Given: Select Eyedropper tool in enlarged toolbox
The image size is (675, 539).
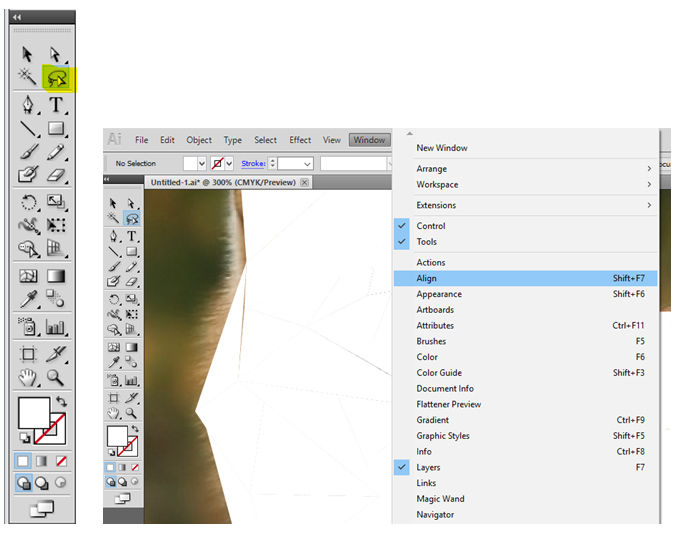Looking at the screenshot, I should point(28,299).
